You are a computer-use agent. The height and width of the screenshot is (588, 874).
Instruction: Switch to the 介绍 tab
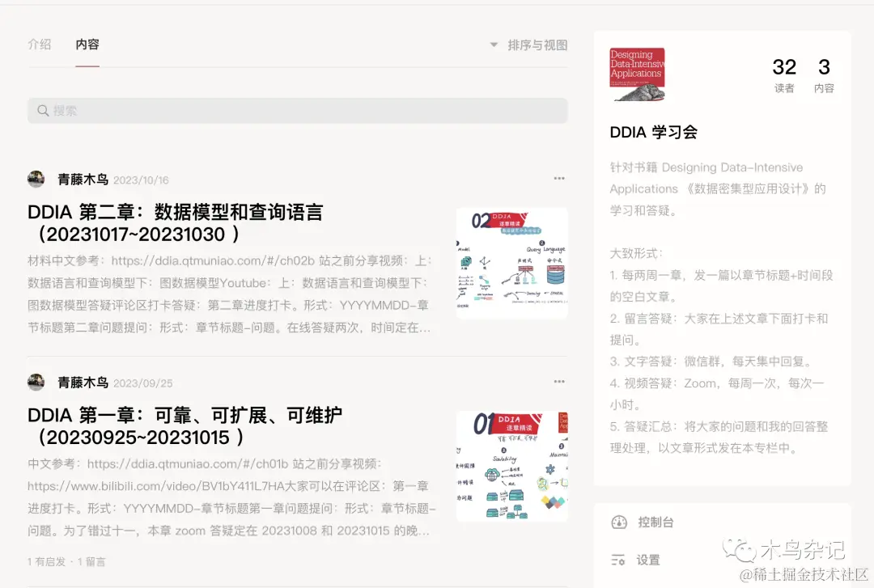click(x=39, y=44)
